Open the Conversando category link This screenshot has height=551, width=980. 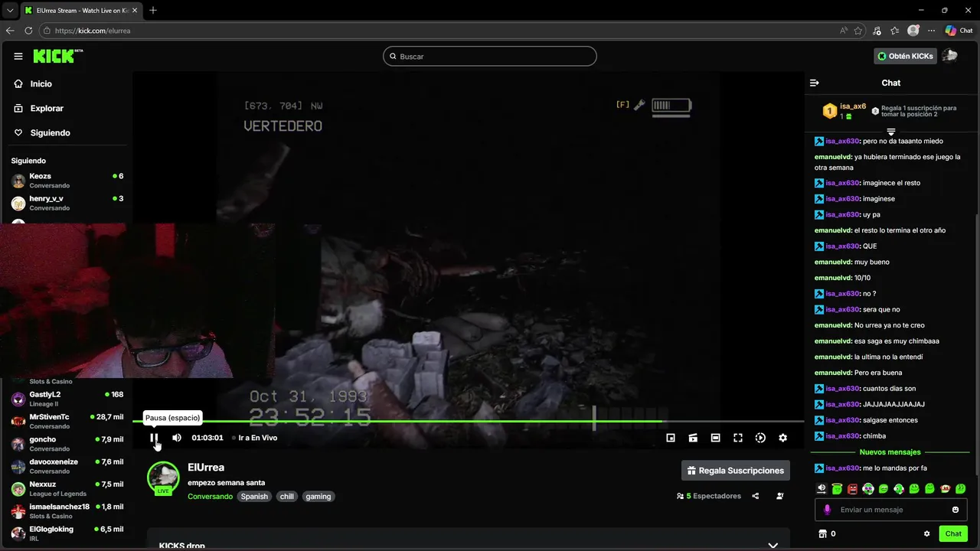click(x=210, y=496)
